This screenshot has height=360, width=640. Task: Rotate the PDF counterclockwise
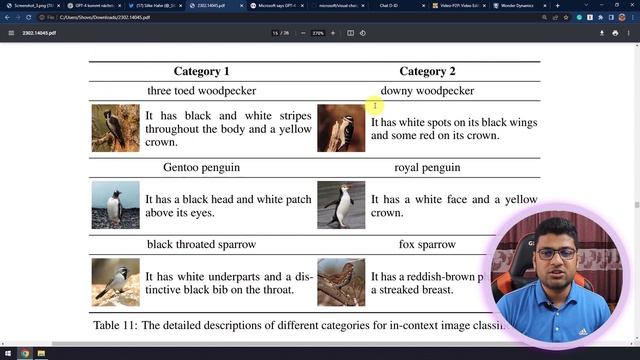(x=363, y=33)
